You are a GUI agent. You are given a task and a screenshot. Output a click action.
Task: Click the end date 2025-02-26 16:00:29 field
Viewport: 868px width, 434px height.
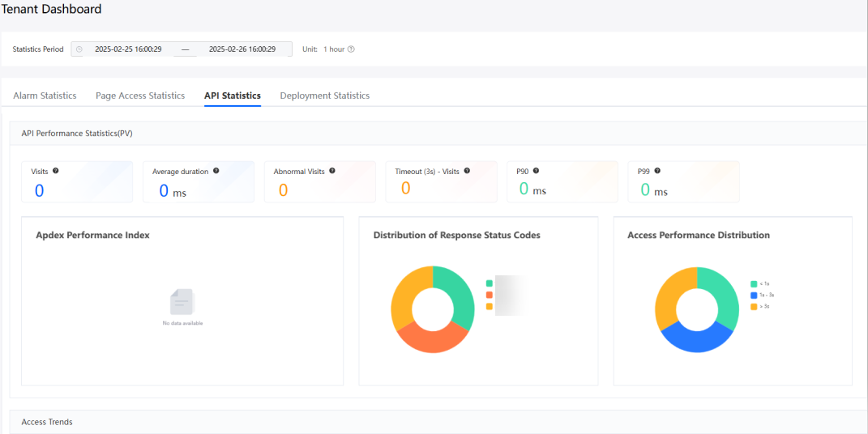pos(242,49)
